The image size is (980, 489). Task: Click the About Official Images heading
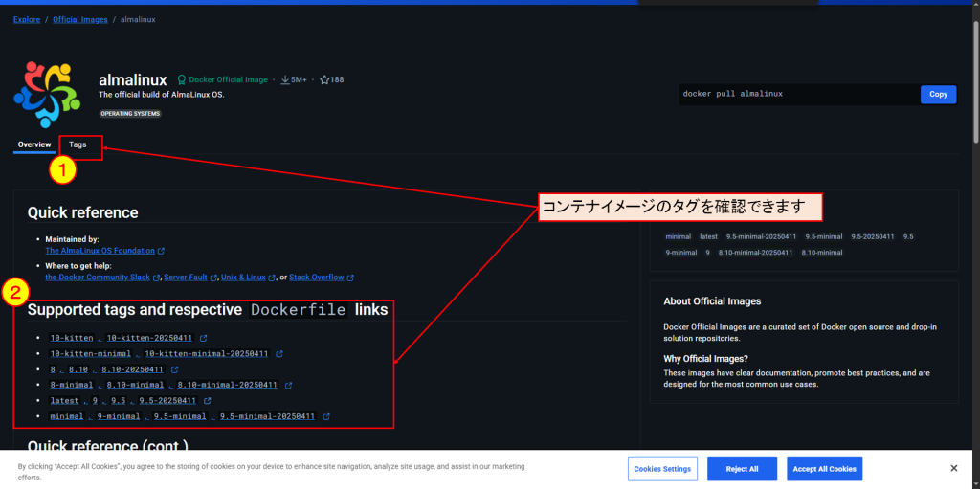[x=712, y=301]
